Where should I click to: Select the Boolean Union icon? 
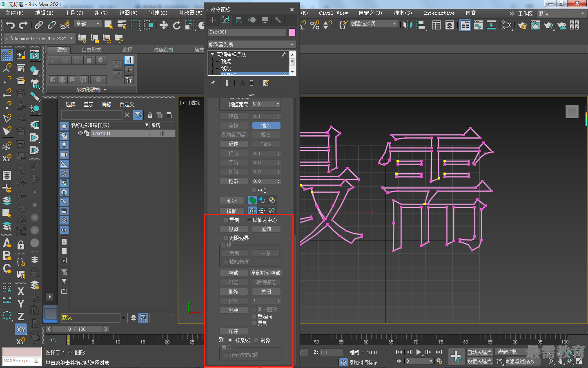[252, 200]
